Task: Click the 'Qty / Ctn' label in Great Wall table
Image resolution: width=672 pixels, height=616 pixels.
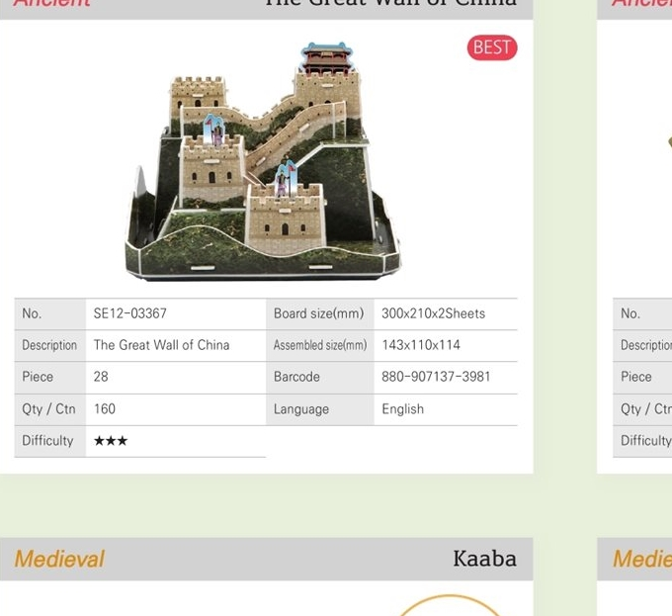Action: (x=48, y=409)
